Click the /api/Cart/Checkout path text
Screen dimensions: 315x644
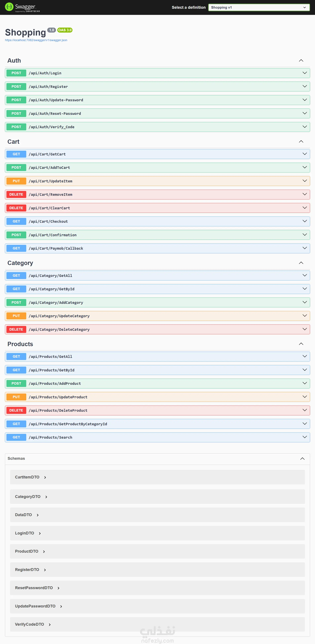click(x=48, y=222)
